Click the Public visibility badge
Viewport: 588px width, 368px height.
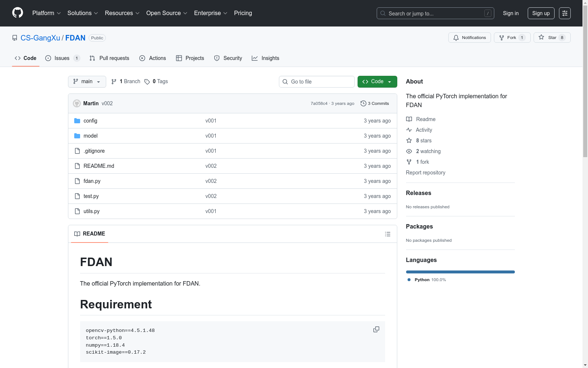(x=97, y=38)
